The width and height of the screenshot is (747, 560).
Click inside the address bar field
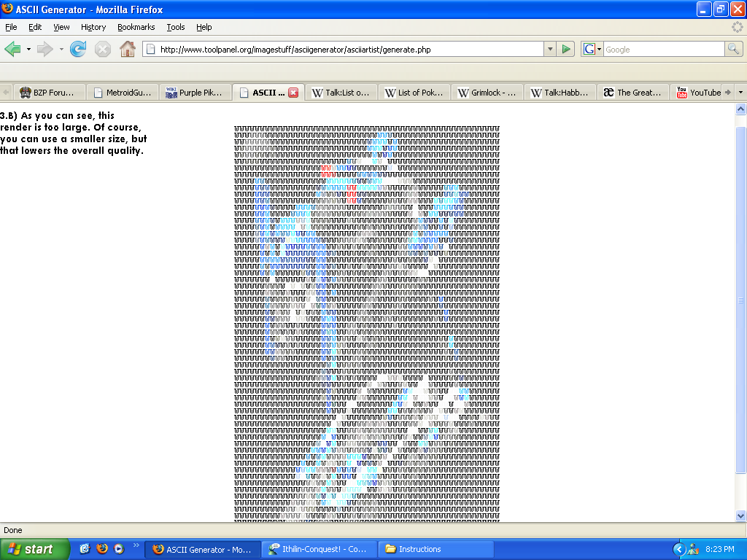tap(328, 50)
